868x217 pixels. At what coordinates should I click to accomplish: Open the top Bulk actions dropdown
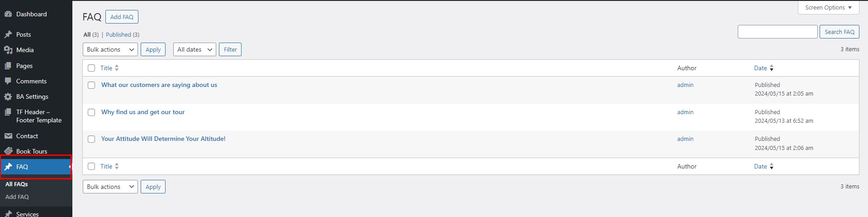pos(110,49)
